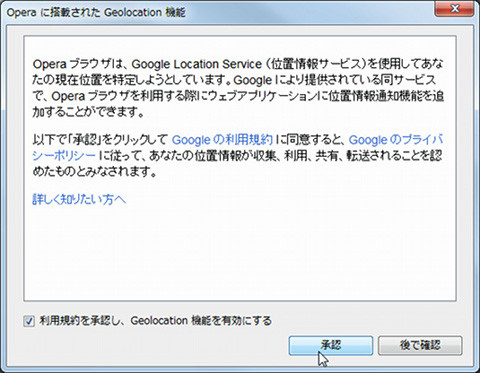Open the Google の利用規約 link
Image resolution: width=480 pixels, height=373 pixels.
point(222,139)
